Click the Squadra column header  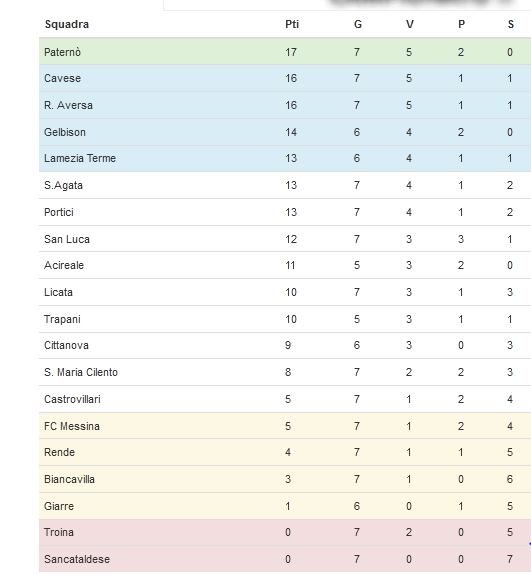67,24
